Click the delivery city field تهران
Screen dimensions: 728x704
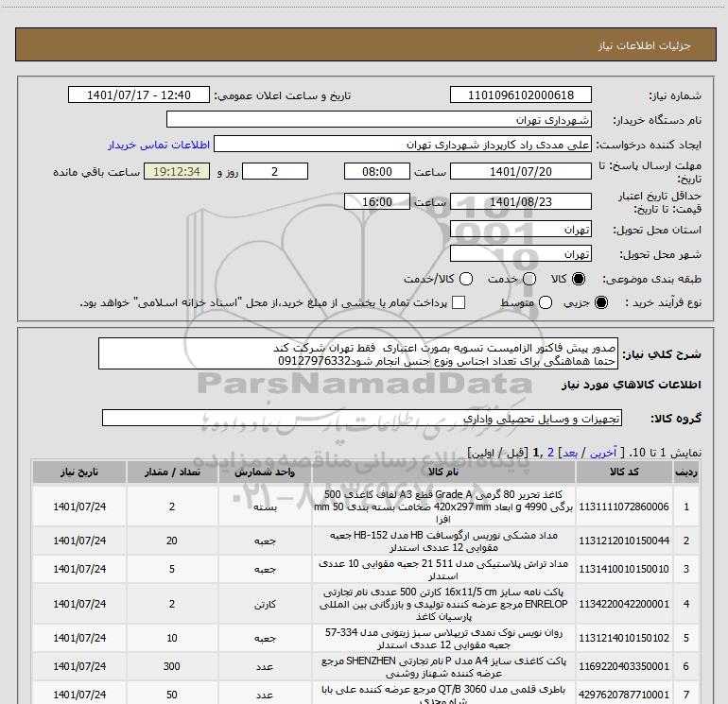520,253
